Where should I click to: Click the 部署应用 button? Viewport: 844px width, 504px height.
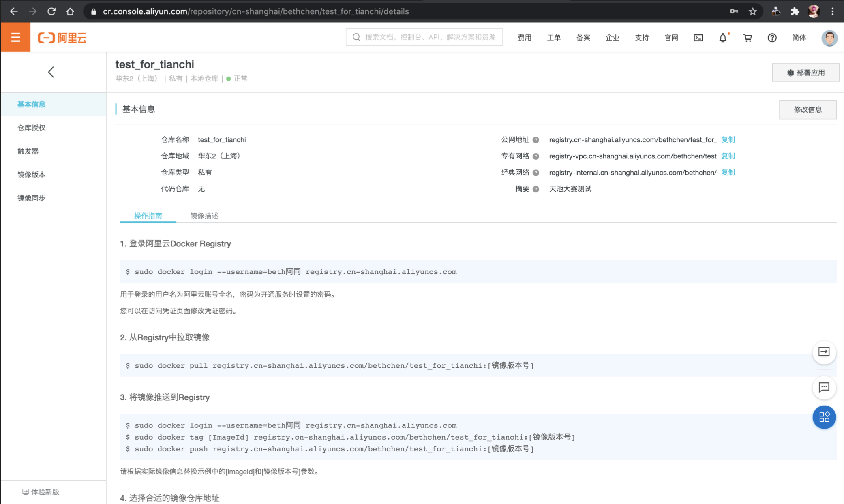(x=805, y=73)
